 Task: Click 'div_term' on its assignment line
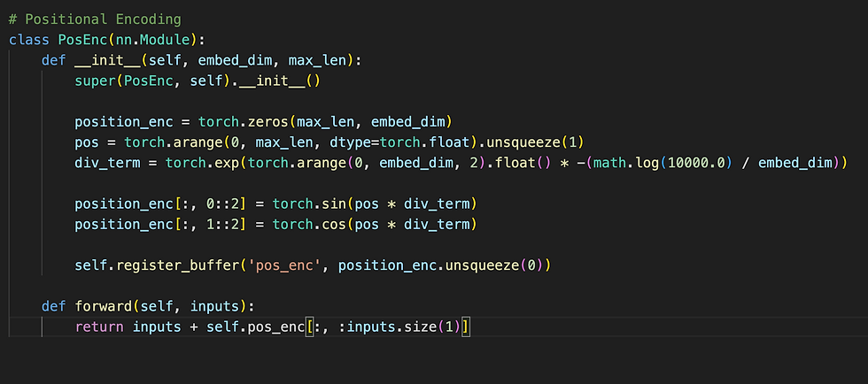pos(107,163)
